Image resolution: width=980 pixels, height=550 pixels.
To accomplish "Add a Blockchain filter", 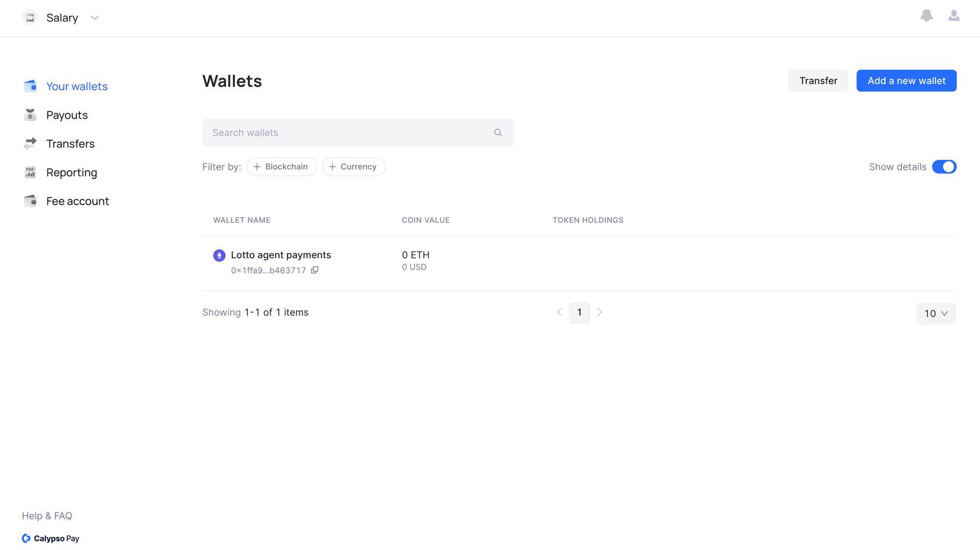I will (281, 167).
